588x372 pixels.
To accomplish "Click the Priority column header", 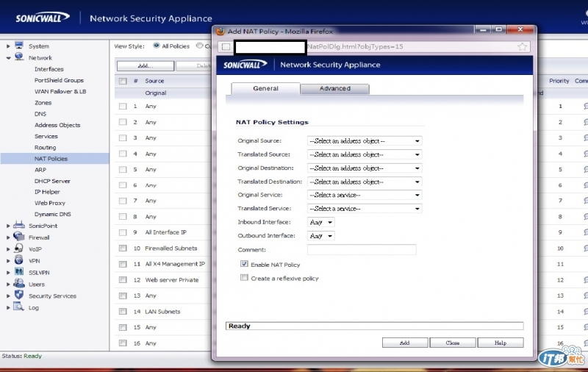I will pos(559,81).
